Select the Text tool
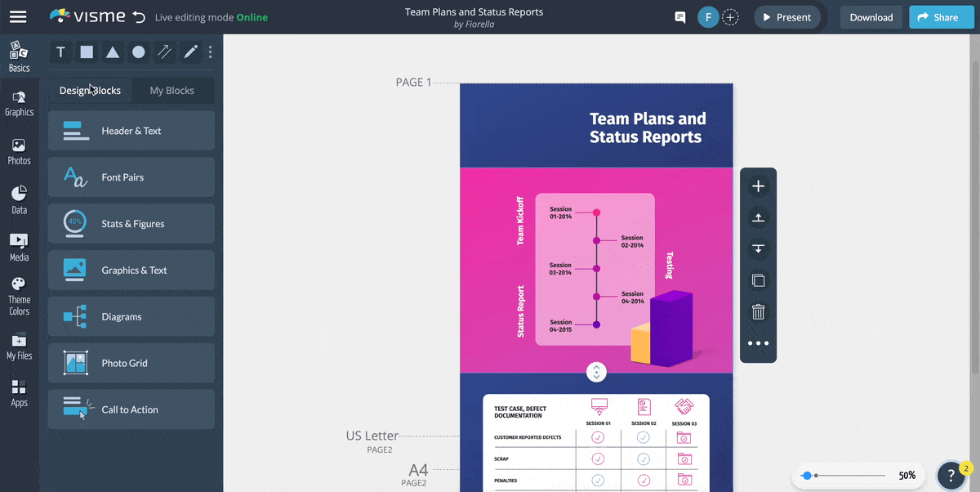The image size is (980, 492). [60, 51]
